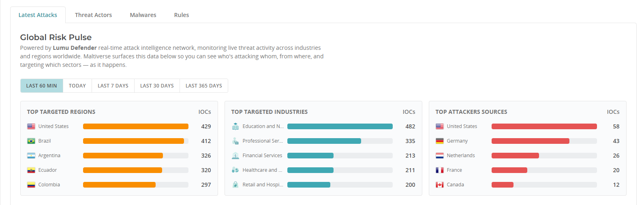The width and height of the screenshot is (644, 205).
Task: Click the Healthcare industry icon
Action: tap(235, 170)
